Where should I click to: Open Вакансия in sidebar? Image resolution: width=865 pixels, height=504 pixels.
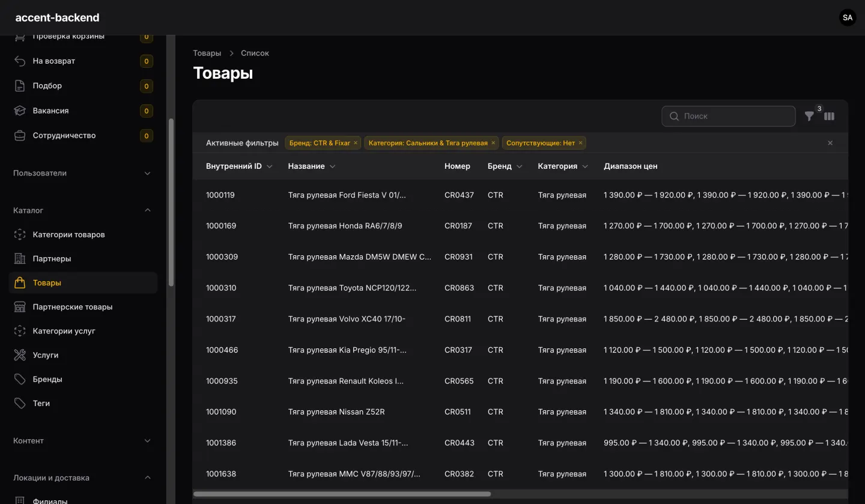[x=83, y=111]
